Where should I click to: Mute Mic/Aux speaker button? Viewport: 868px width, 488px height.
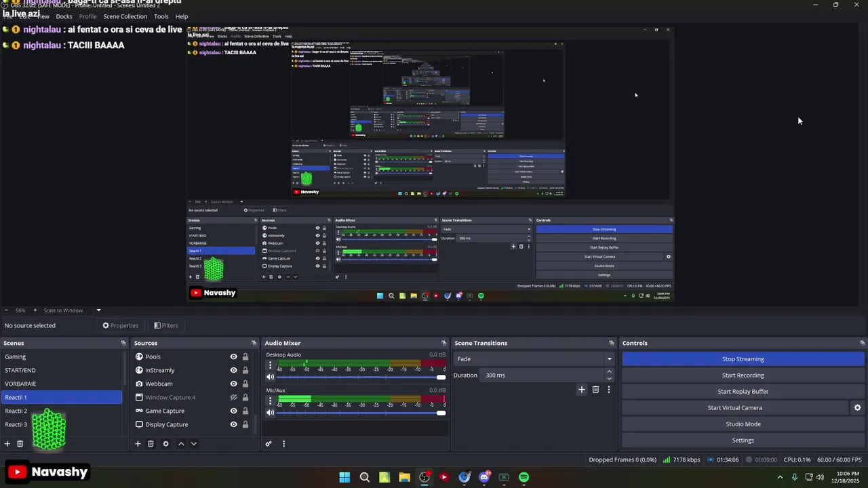pos(270,412)
